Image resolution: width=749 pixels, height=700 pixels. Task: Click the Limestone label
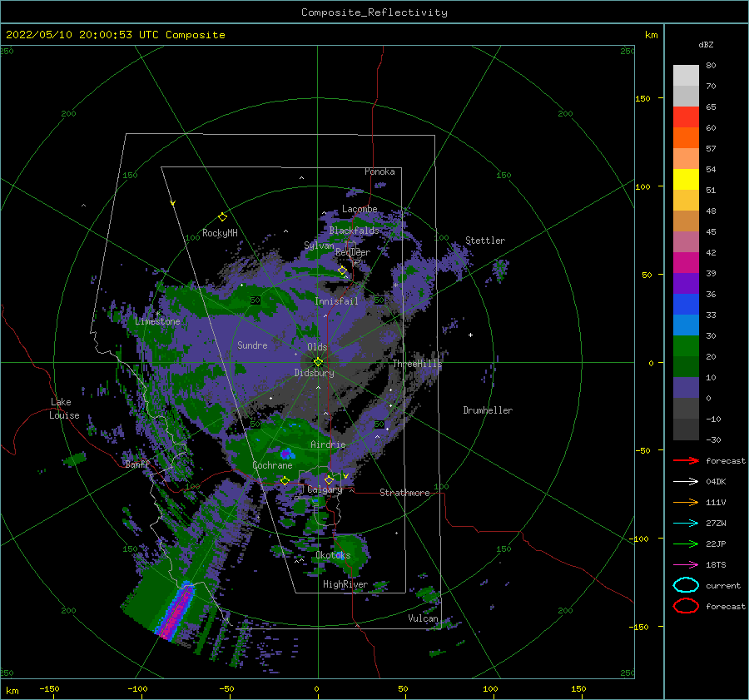coord(157,321)
